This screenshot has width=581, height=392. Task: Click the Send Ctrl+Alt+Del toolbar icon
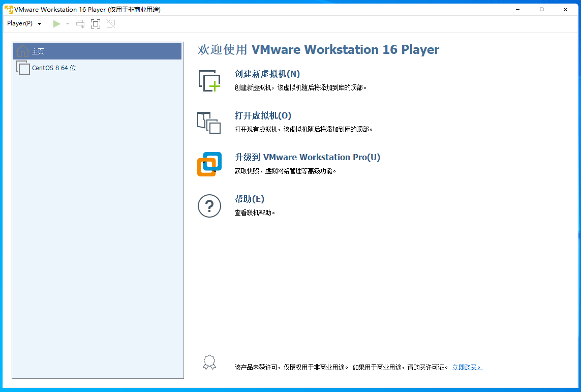[x=80, y=24]
